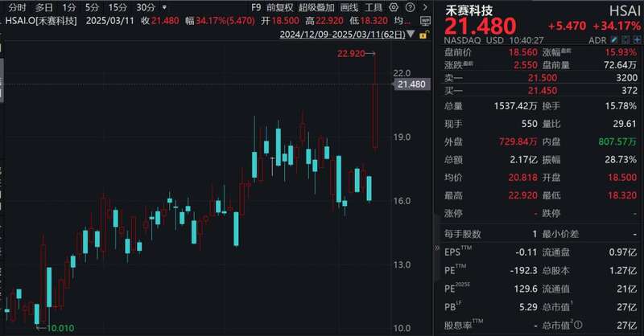Open the chart settings gear icon

[394, 7]
